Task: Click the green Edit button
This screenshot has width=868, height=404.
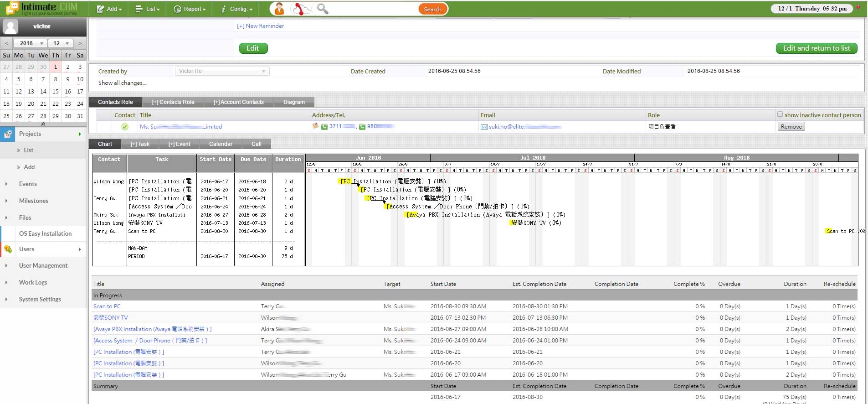Action: [x=253, y=48]
